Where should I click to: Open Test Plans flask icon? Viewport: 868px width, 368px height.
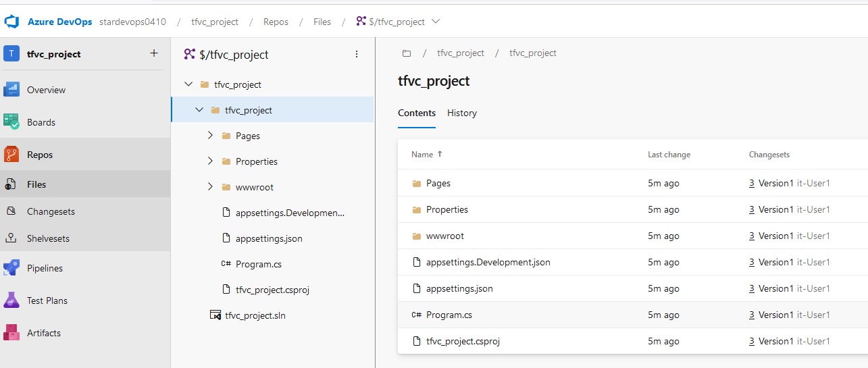point(11,300)
